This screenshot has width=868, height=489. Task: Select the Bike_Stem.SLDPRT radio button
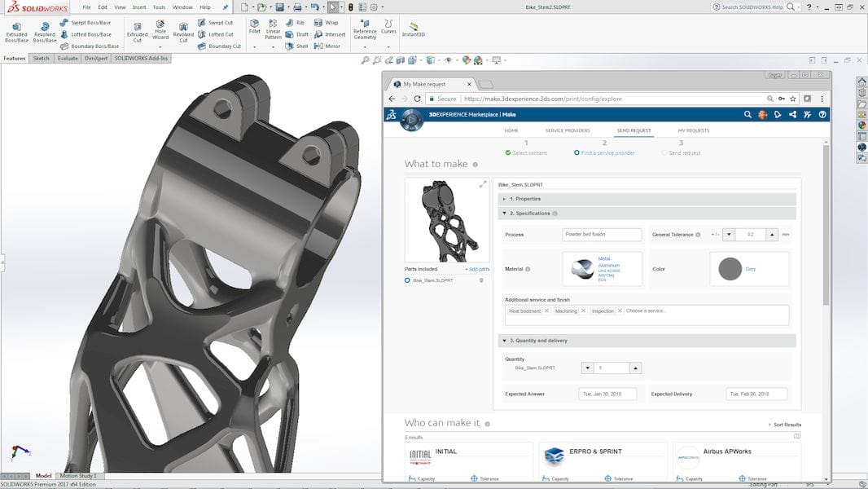(408, 280)
